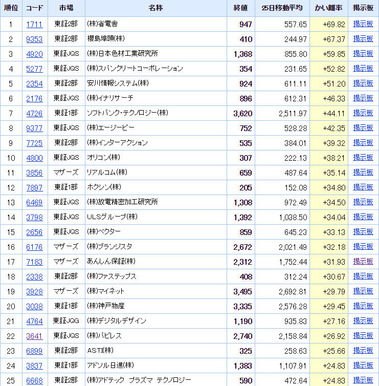This screenshot has height=386, width=379.
Task: Click the コード column header
Action: [35, 8]
